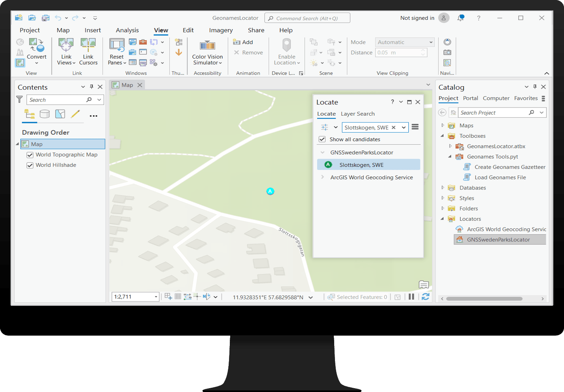The width and height of the screenshot is (564, 392).
Task: Select List By Selection icon
Action: coord(60,114)
